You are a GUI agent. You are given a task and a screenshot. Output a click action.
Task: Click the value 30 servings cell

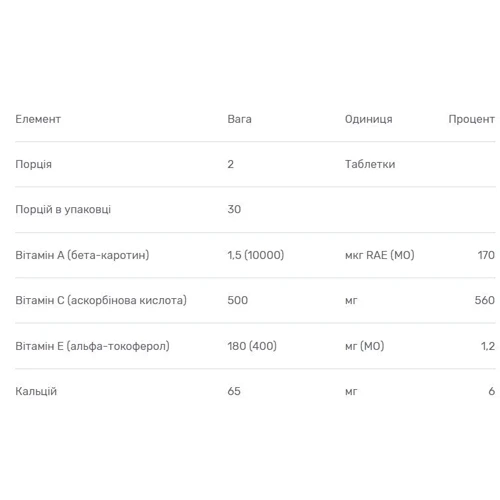pos(234,209)
